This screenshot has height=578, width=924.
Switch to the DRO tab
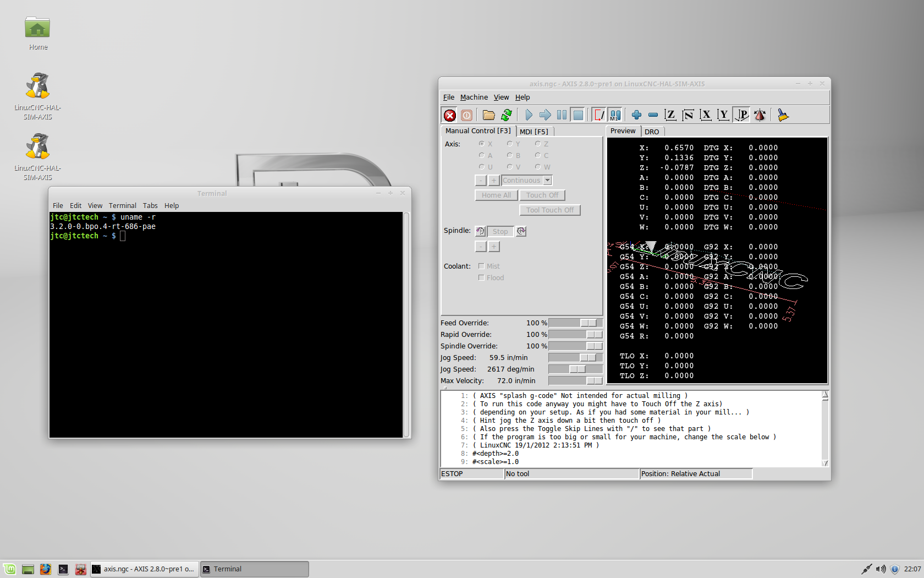tap(652, 132)
